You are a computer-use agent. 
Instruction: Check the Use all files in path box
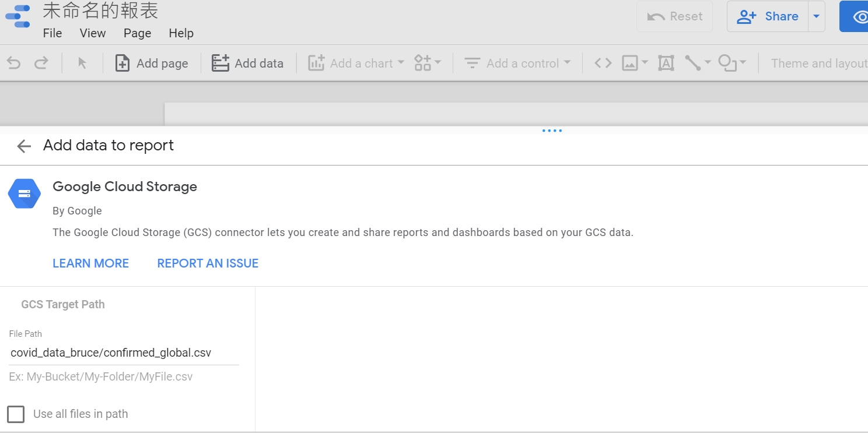click(16, 414)
